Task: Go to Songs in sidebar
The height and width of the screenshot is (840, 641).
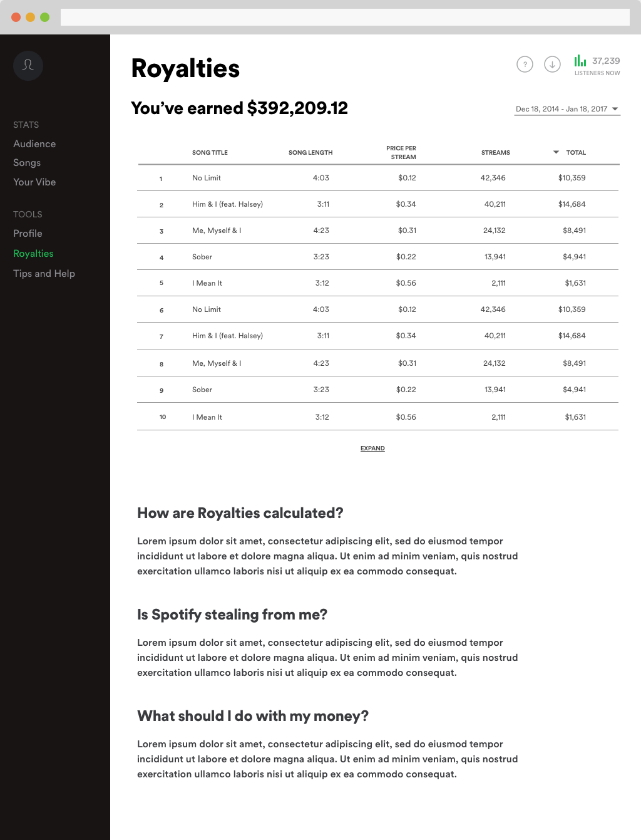Action: point(27,163)
